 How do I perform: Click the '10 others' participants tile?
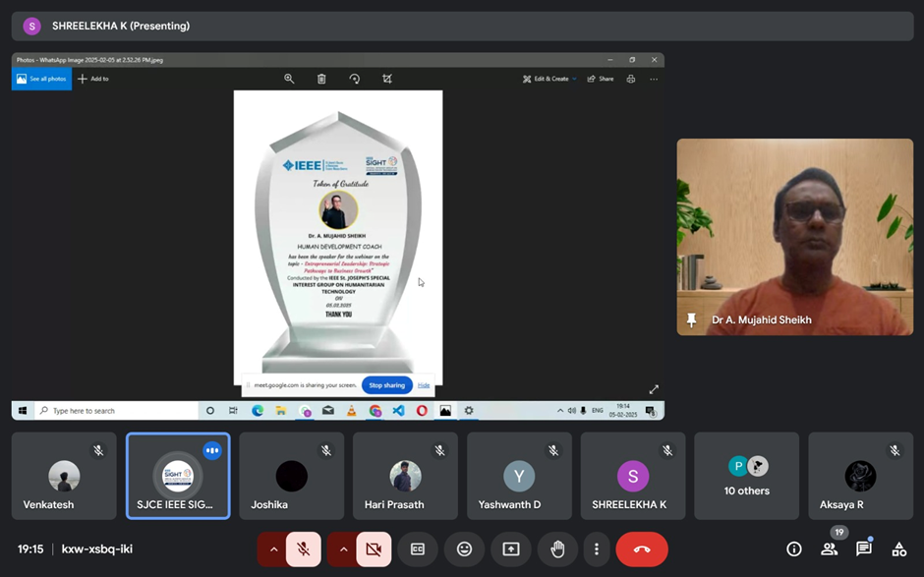(x=747, y=476)
